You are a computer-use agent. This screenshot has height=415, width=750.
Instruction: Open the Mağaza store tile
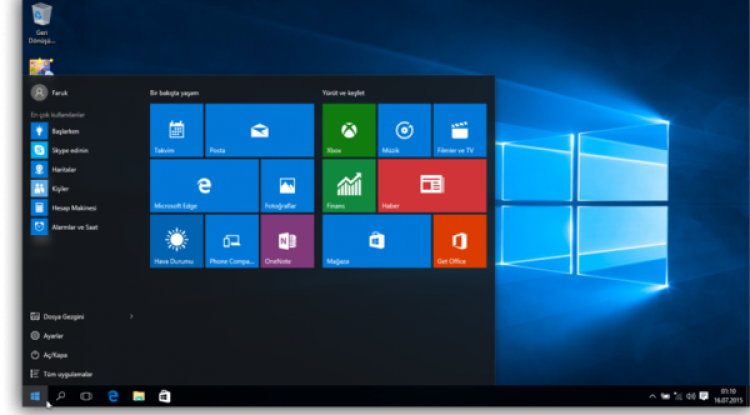tap(377, 241)
